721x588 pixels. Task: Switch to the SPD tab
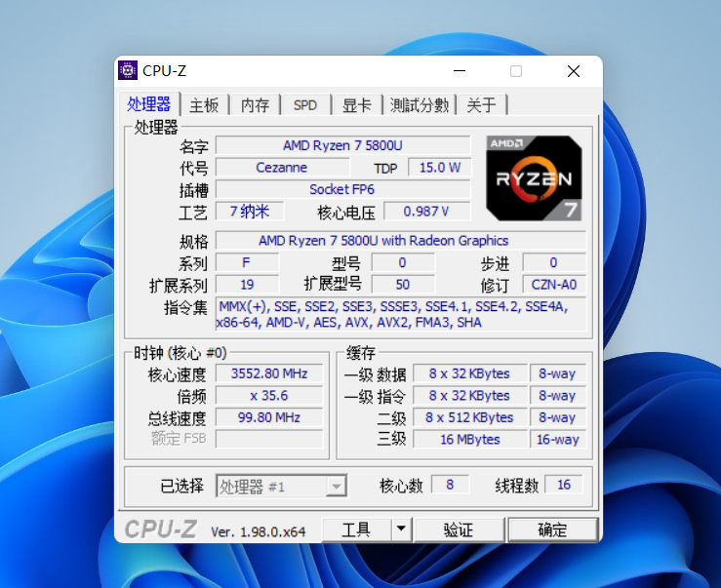(305, 105)
